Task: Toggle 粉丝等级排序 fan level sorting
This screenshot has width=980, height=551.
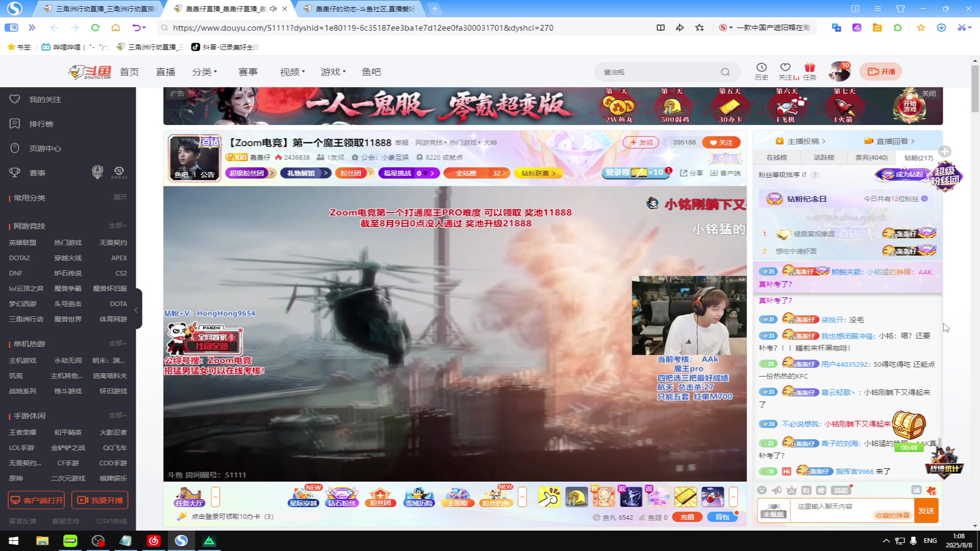Action: click(x=782, y=174)
